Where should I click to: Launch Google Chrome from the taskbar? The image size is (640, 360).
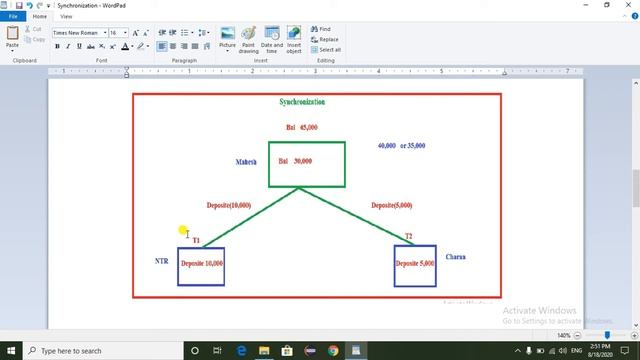click(333, 351)
